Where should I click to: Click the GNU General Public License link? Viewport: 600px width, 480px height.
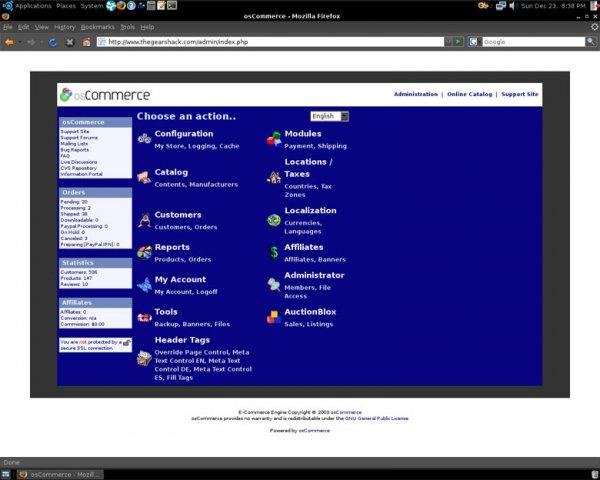377,418
